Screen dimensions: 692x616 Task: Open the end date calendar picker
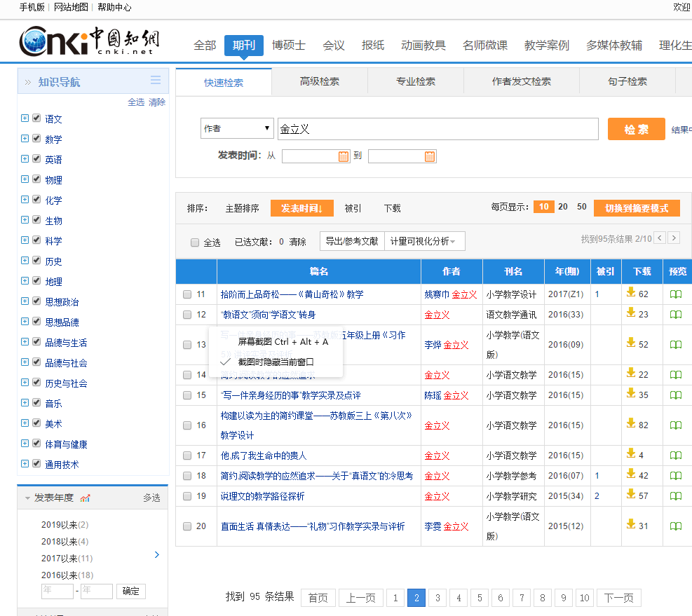(429, 156)
